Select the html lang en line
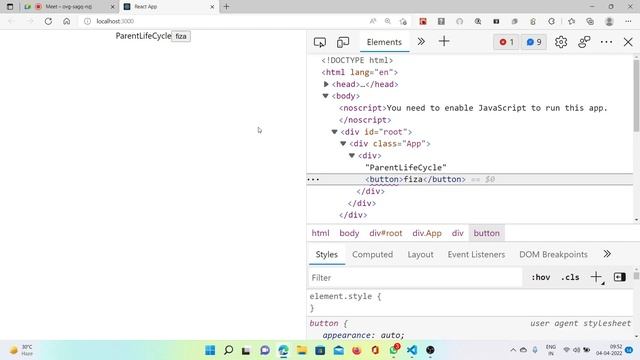The width and height of the screenshot is (640, 360). [x=360, y=72]
